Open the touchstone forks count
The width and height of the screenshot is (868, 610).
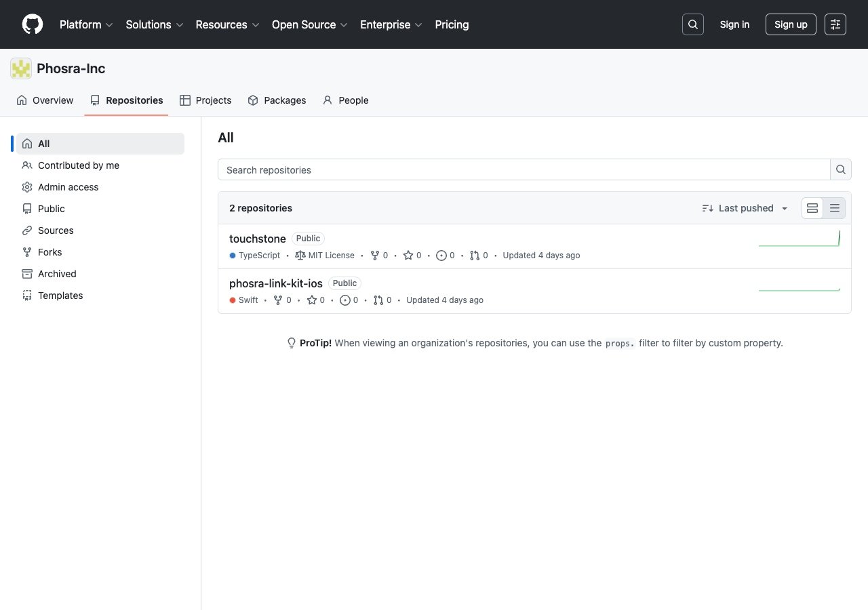379,256
